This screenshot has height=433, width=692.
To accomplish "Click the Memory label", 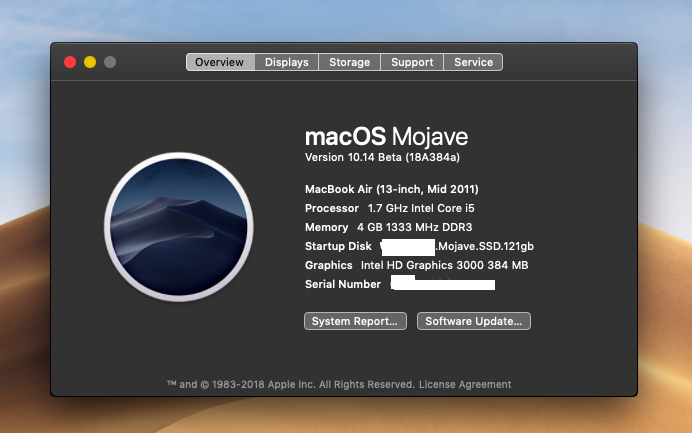I will click(x=326, y=227).
